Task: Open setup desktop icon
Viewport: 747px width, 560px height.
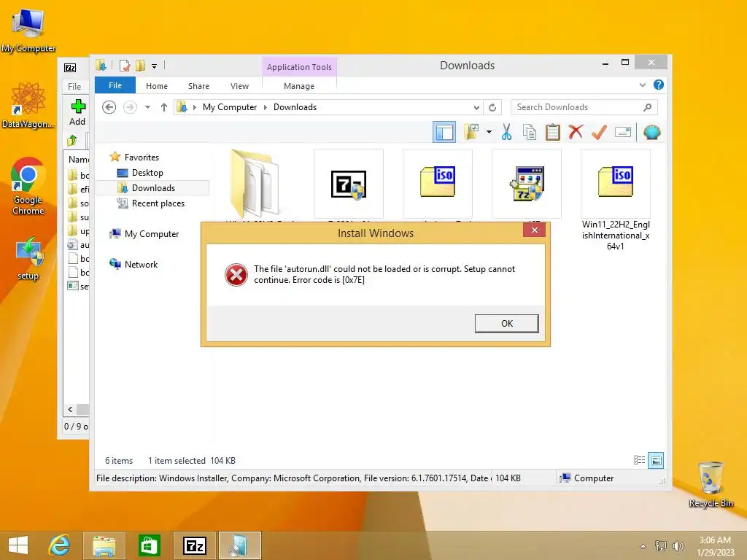Action: pos(28,259)
